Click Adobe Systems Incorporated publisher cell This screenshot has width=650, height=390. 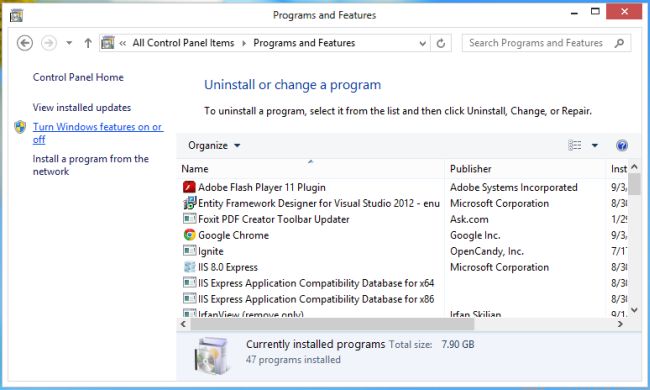(514, 187)
